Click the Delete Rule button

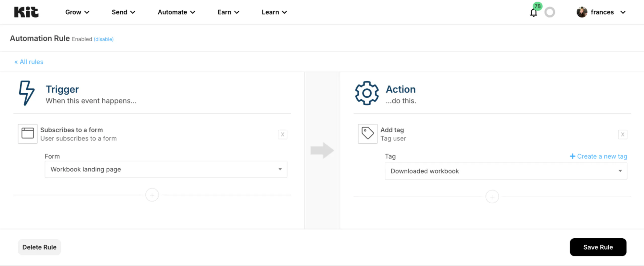(x=39, y=247)
